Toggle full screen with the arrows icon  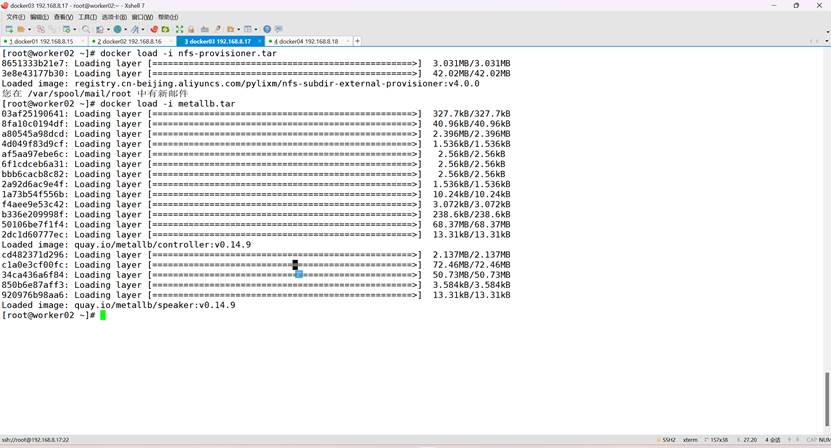tap(179, 29)
